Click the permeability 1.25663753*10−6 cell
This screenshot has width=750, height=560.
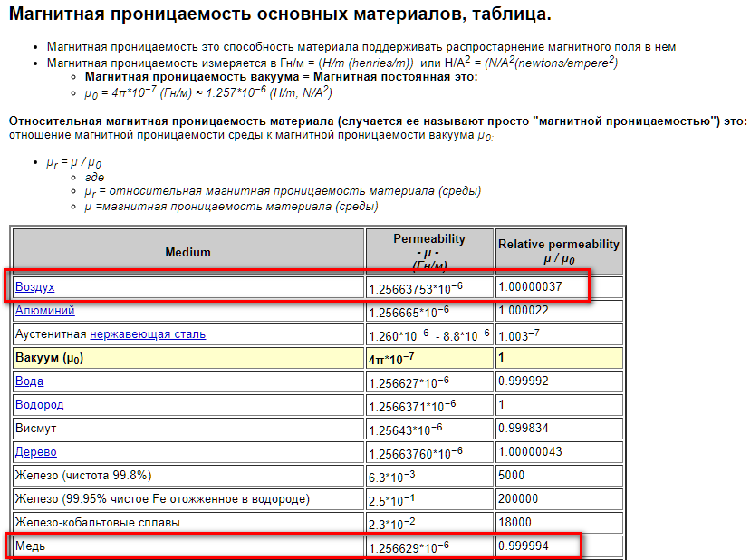(429, 287)
